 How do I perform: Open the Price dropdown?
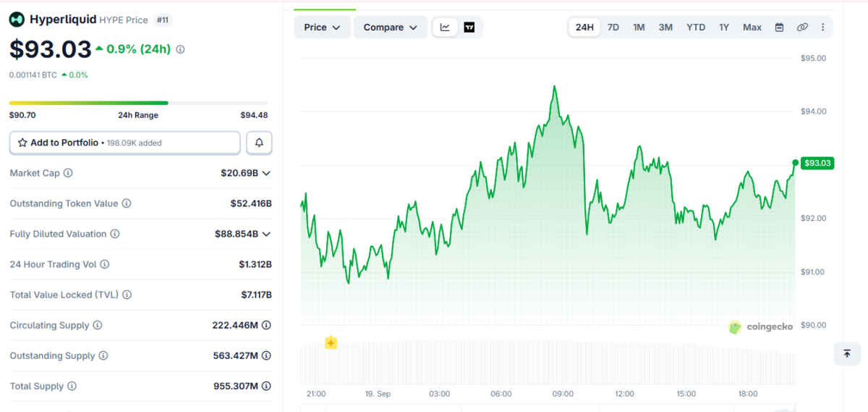pos(322,28)
